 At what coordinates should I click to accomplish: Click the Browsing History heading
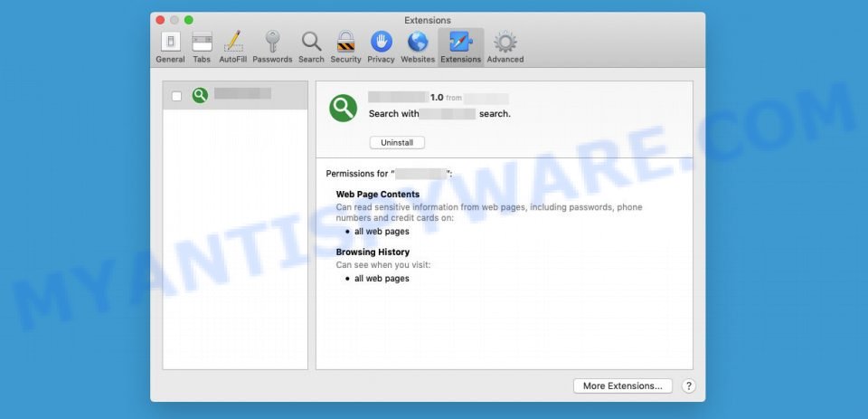tap(373, 252)
